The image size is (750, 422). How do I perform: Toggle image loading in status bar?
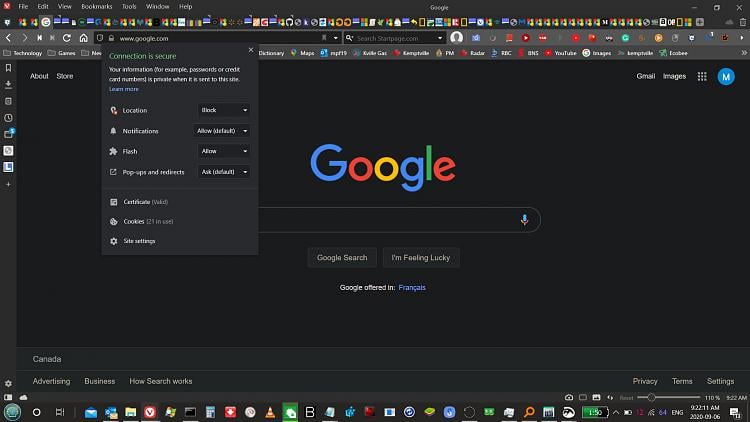tap(596, 398)
